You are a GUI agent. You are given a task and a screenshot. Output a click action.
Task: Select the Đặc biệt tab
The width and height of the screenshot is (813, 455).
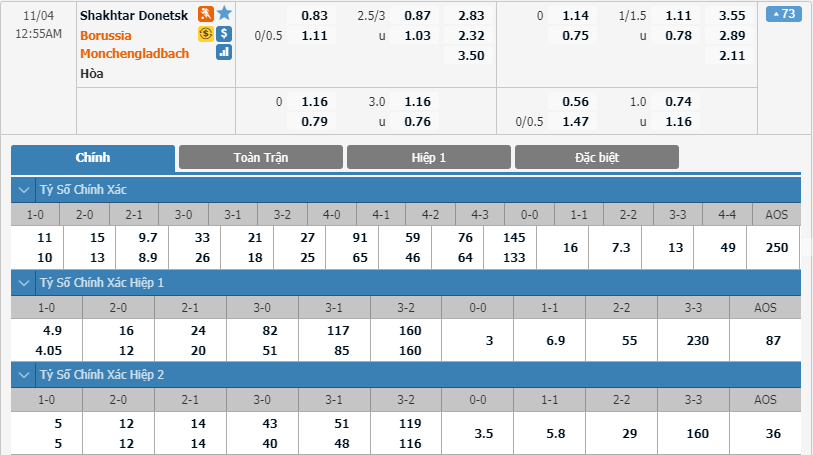point(597,157)
